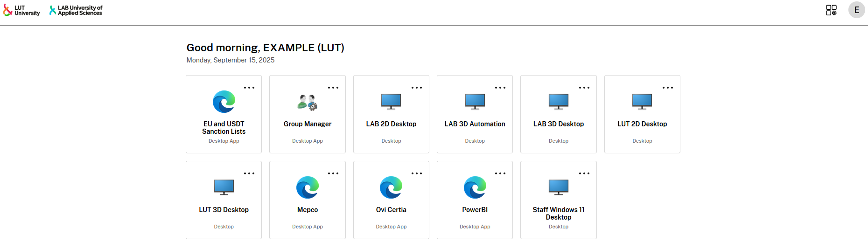Image resolution: width=868 pixels, height=248 pixels.
Task: Click the LAB University of Applied Sciences logo
Action: pyautogui.click(x=76, y=10)
